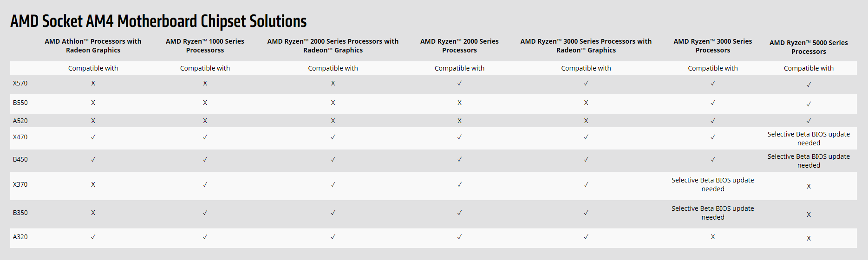
Task: Click the A320 X mark under Ryzen 3000 Series Processors
Action: (x=712, y=237)
